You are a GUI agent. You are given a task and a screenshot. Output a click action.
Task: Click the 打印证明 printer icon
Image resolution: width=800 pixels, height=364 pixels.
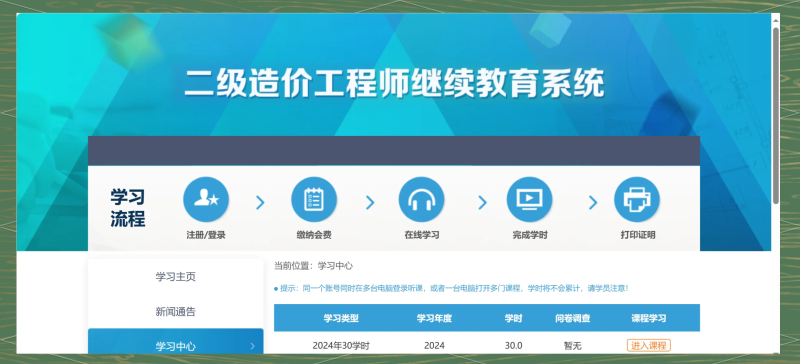pyautogui.click(x=637, y=200)
